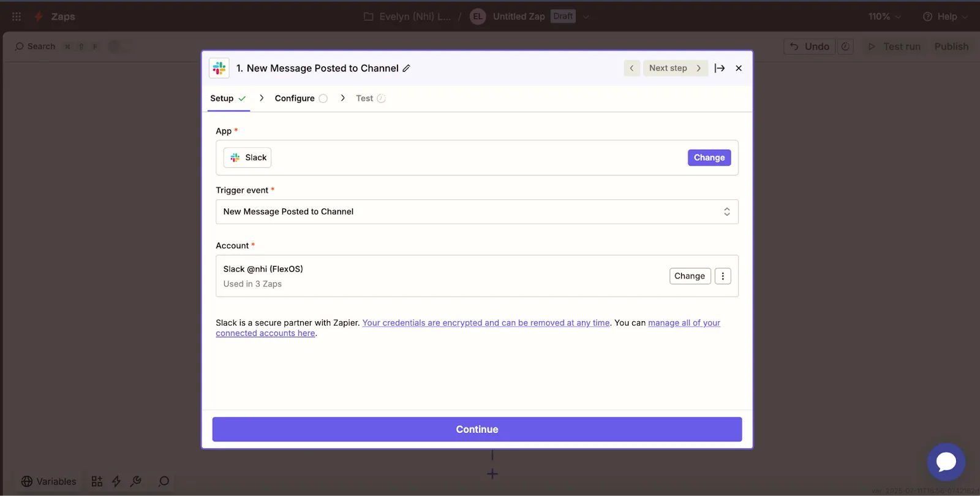Click the Slack app icon in the step header
The image size is (980, 496).
pyautogui.click(x=219, y=68)
